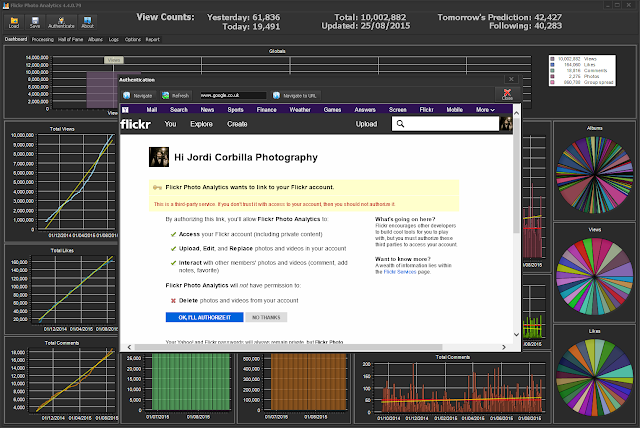Click Navigate to URL button

pos(295,95)
